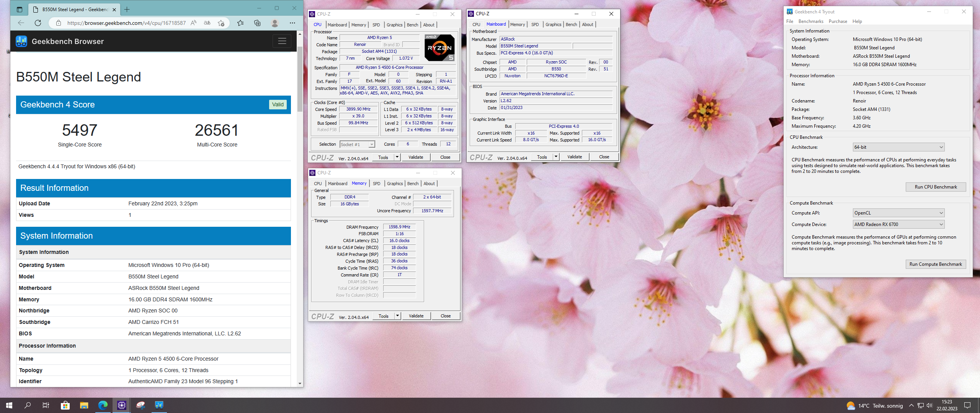Click multi-core score 26561
980x413 pixels.
pyautogui.click(x=217, y=130)
